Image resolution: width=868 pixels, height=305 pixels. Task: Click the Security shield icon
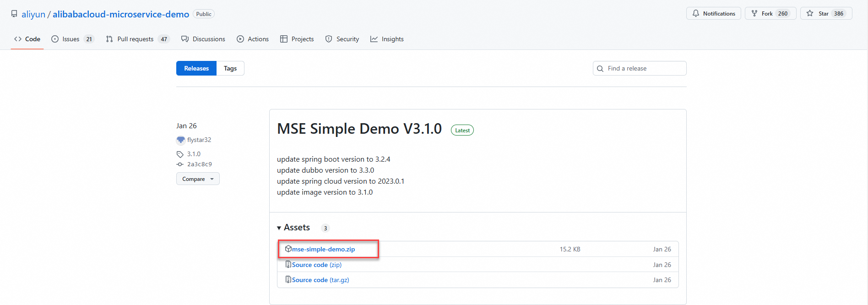(x=329, y=39)
